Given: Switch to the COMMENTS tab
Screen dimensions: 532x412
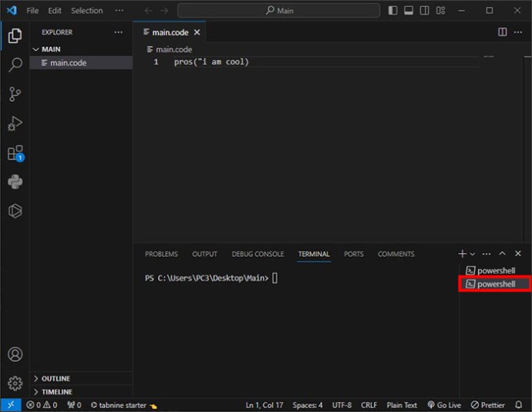Looking at the screenshot, I should pos(396,254).
